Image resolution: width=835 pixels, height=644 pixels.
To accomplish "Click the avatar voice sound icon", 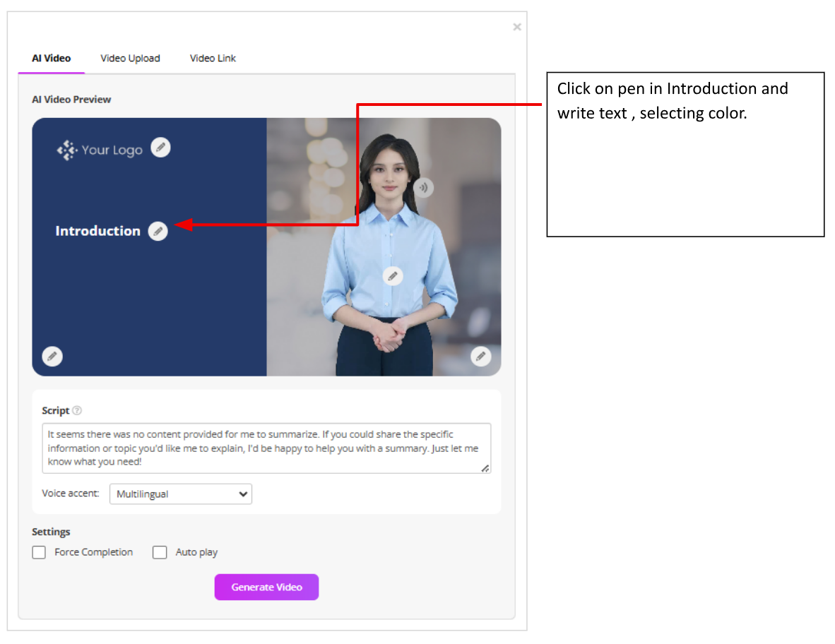I will tap(424, 187).
